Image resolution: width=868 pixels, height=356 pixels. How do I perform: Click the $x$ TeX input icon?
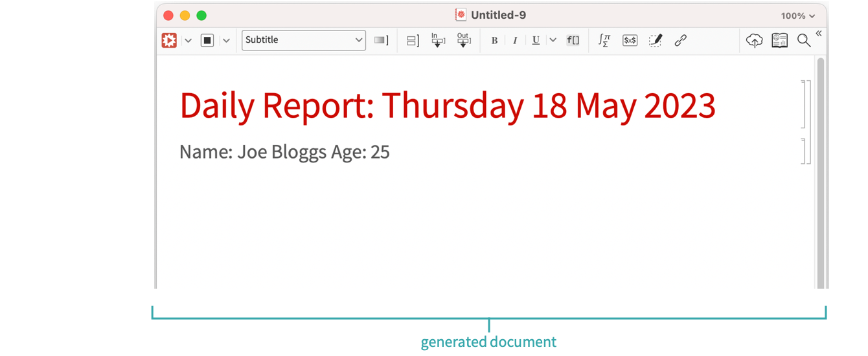pyautogui.click(x=630, y=40)
